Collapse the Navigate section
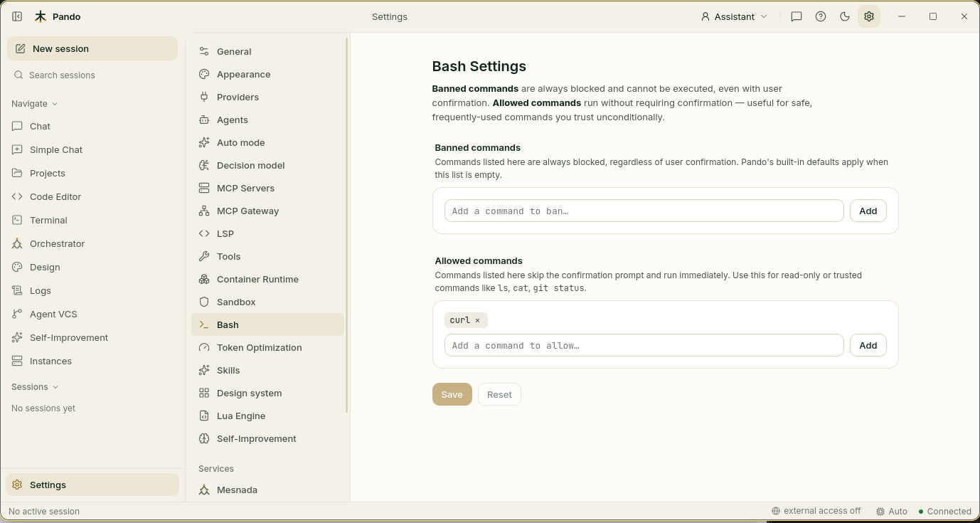980x523 pixels. (x=34, y=104)
